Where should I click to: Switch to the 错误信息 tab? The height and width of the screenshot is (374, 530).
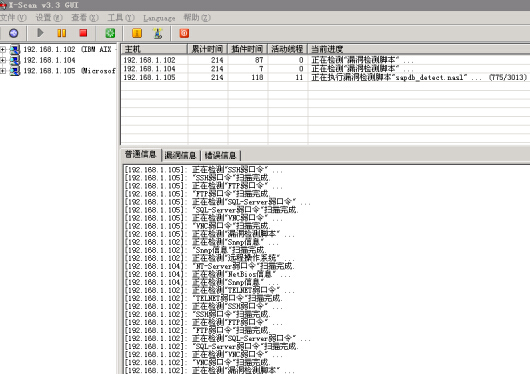pos(220,155)
